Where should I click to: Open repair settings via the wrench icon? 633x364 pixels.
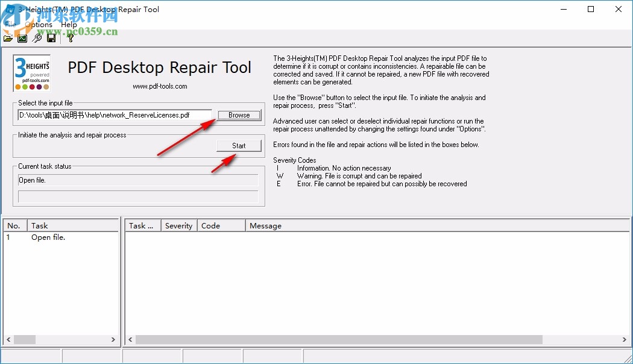[36, 37]
